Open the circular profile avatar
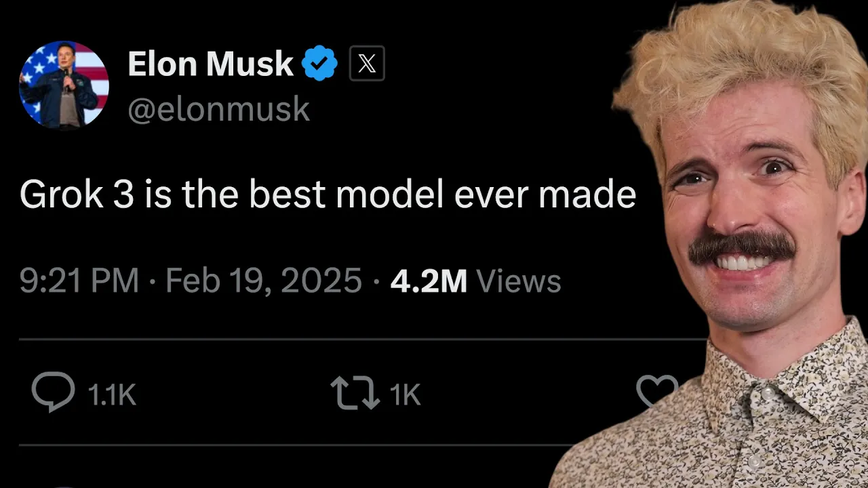The height and width of the screenshot is (488, 868). (64, 84)
